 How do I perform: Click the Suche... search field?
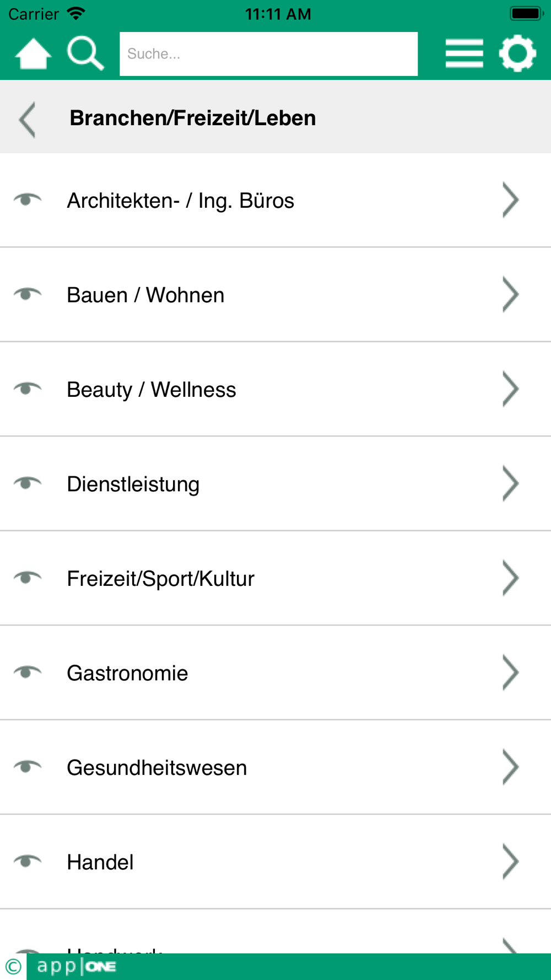pyautogui.click(x=268, y=54)
